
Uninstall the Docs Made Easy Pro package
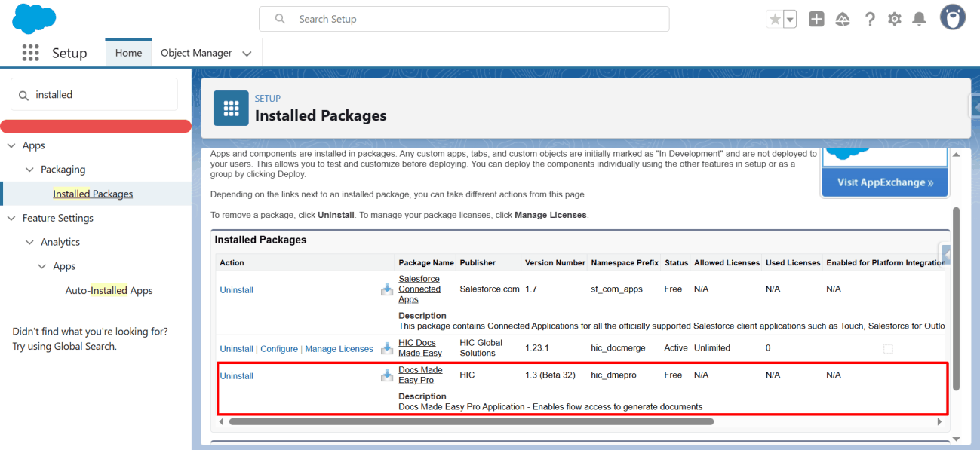236,376
